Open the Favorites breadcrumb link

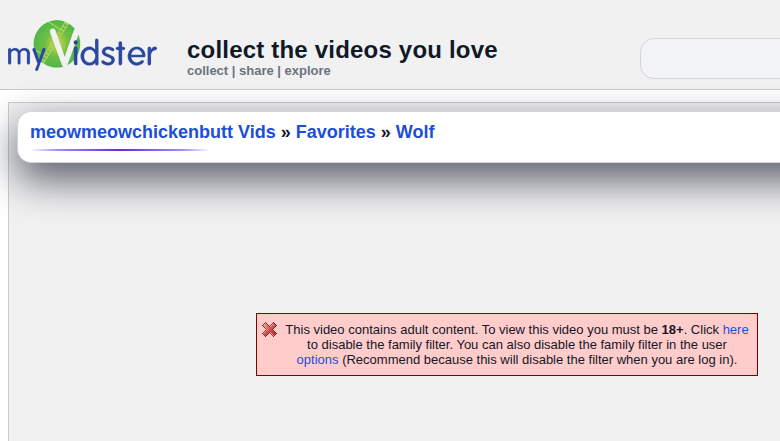[336, 132]
